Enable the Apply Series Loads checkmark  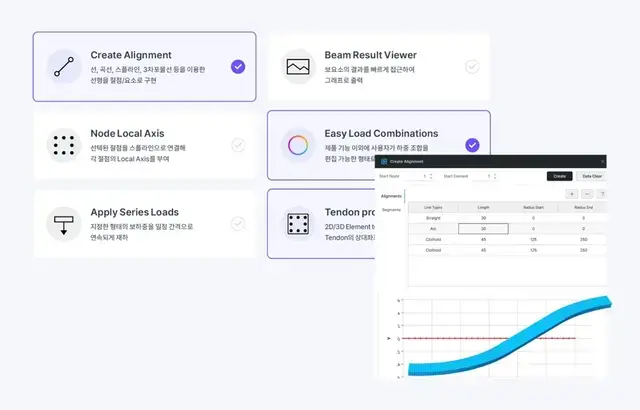(238, 224)
